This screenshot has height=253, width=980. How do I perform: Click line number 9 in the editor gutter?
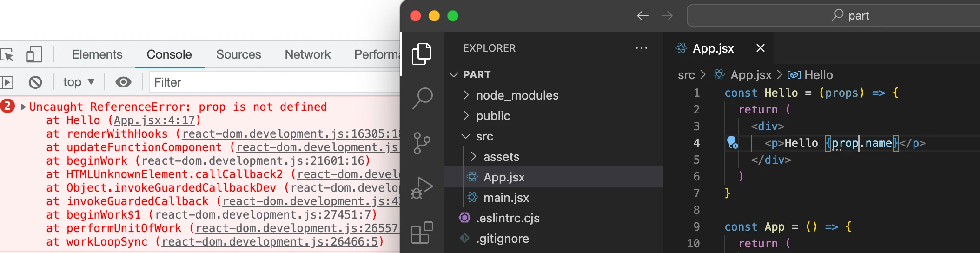click(696, 227)
